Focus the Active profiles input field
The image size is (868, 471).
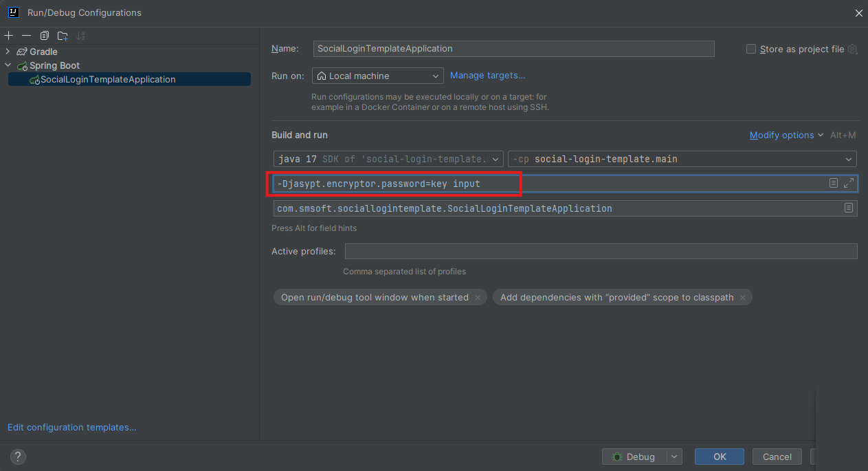(601, 251)
